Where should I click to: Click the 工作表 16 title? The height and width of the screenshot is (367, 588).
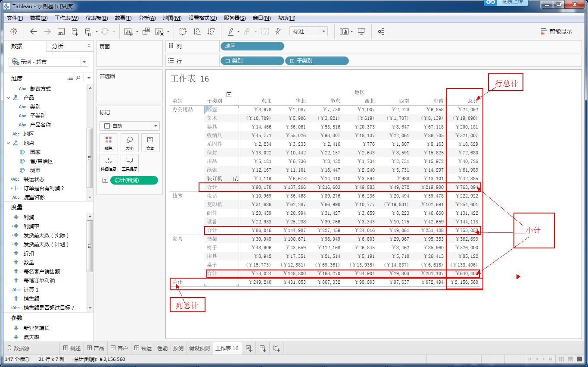tap(190, 78)
